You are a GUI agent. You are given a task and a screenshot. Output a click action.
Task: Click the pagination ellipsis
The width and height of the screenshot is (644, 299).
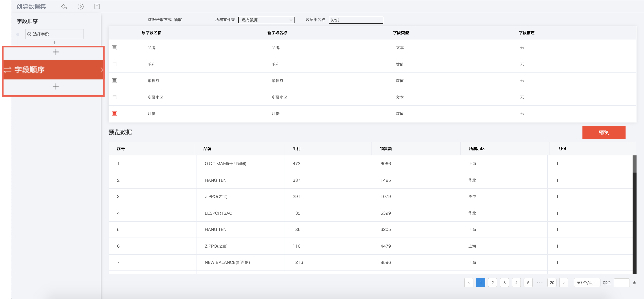click(x=540, y=282)
